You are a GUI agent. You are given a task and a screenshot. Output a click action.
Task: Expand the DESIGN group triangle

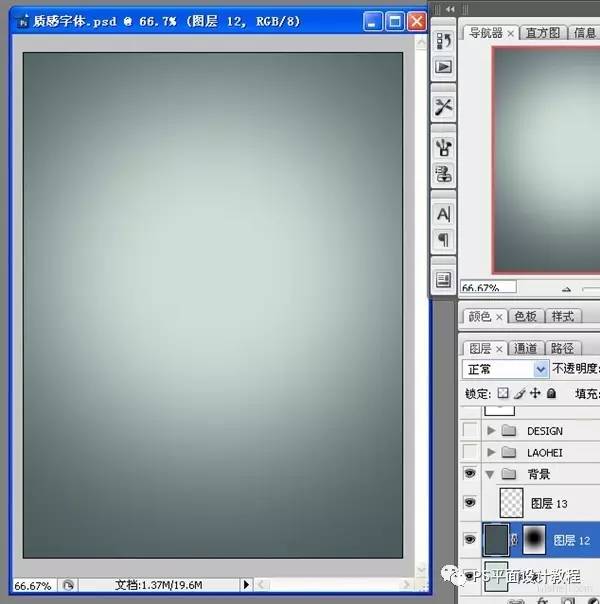(491, 430)
